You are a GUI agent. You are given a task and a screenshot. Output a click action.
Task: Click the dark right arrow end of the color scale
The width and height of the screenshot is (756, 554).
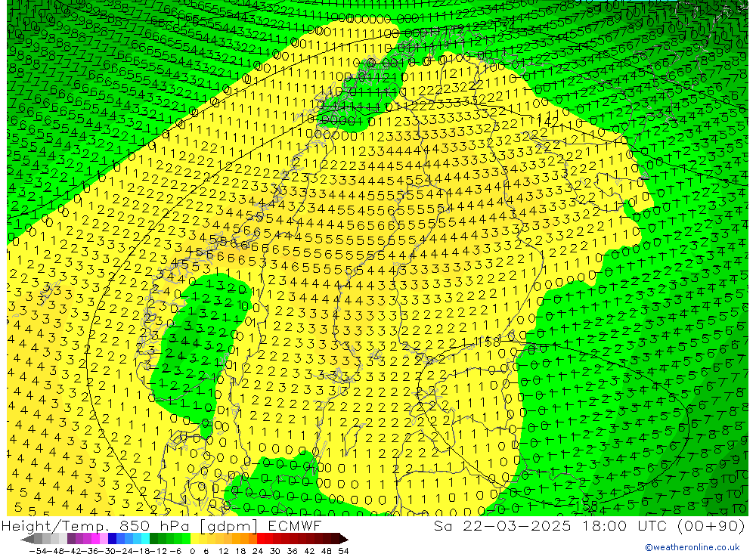pyautogui.click(x=343, y=540)
